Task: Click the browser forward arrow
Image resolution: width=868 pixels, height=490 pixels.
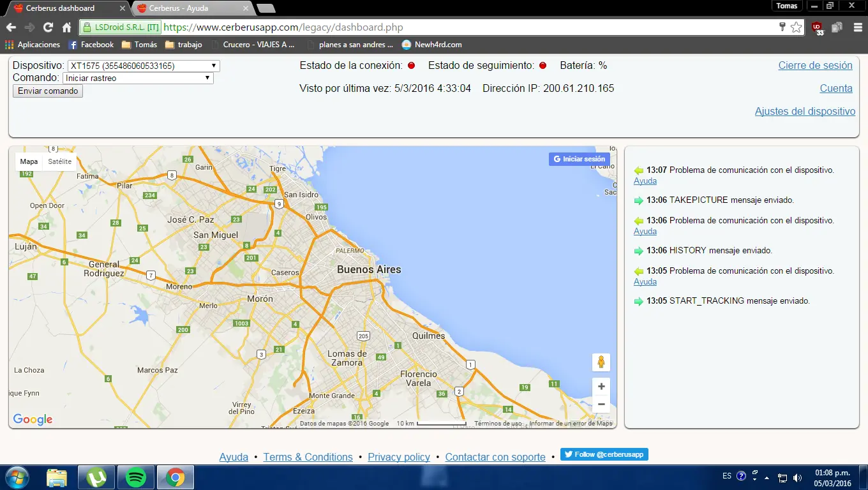Action: (29, 27)
